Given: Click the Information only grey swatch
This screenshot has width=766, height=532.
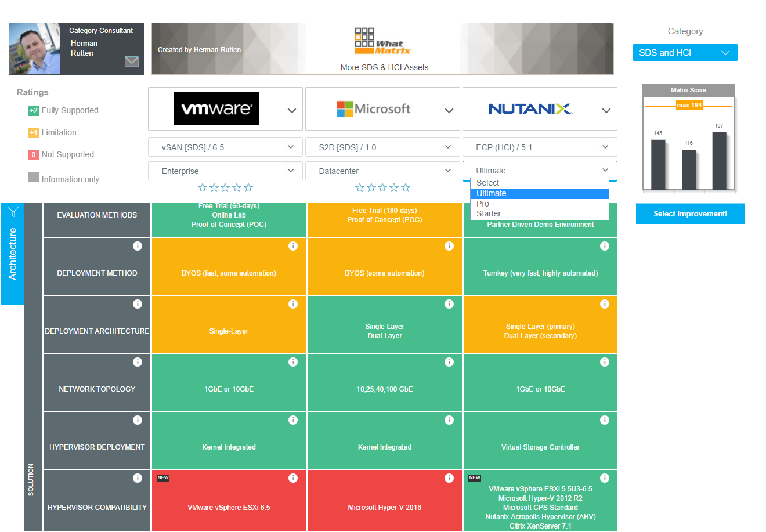Looking at the screenshot, I should pos(34,177).
